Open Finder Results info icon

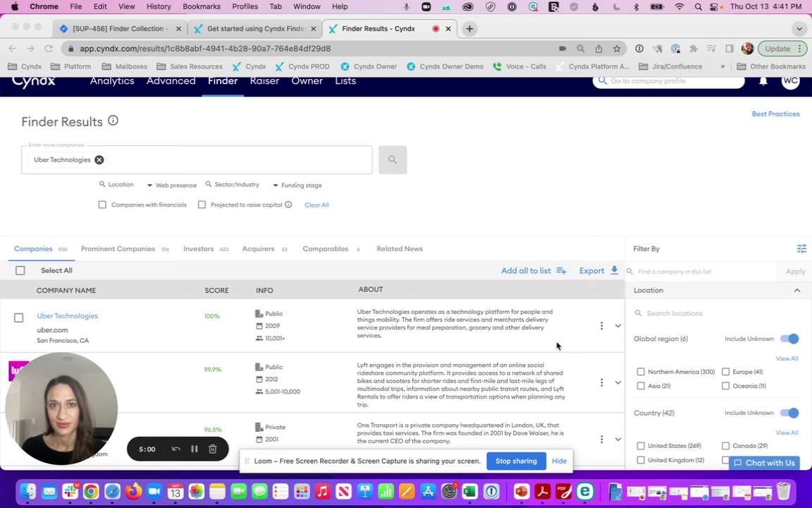[x=113, y=121]
